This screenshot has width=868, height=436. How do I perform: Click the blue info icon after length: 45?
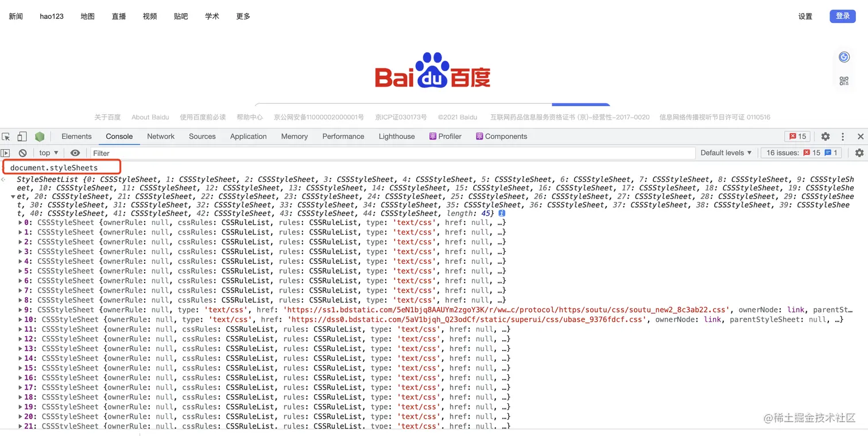coord(502,213)
